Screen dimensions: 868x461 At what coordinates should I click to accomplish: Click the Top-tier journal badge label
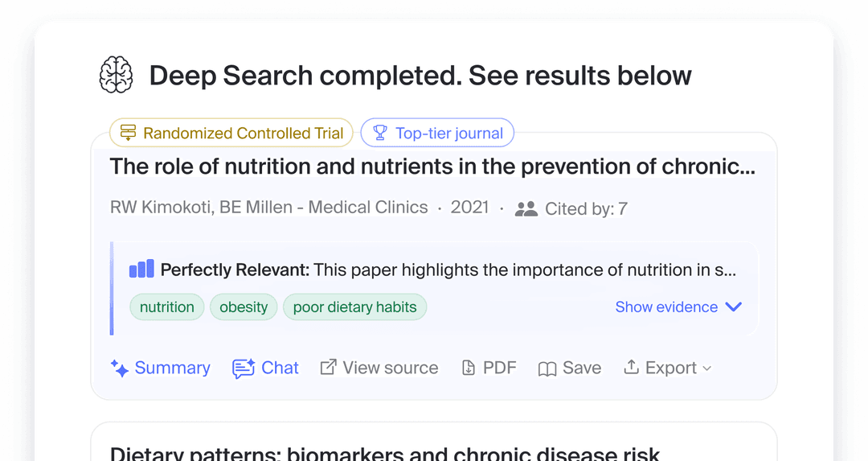[449, 133]
